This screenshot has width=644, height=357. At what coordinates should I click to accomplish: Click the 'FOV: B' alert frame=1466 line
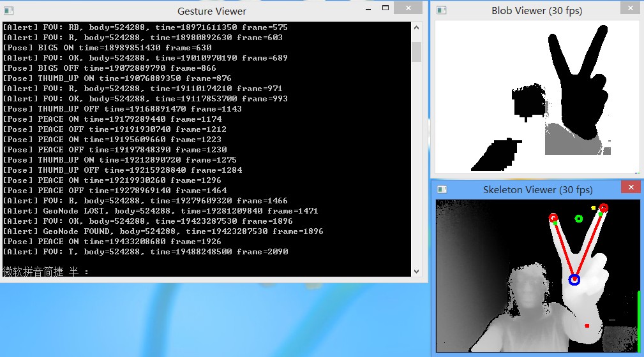tap(146, 201)
